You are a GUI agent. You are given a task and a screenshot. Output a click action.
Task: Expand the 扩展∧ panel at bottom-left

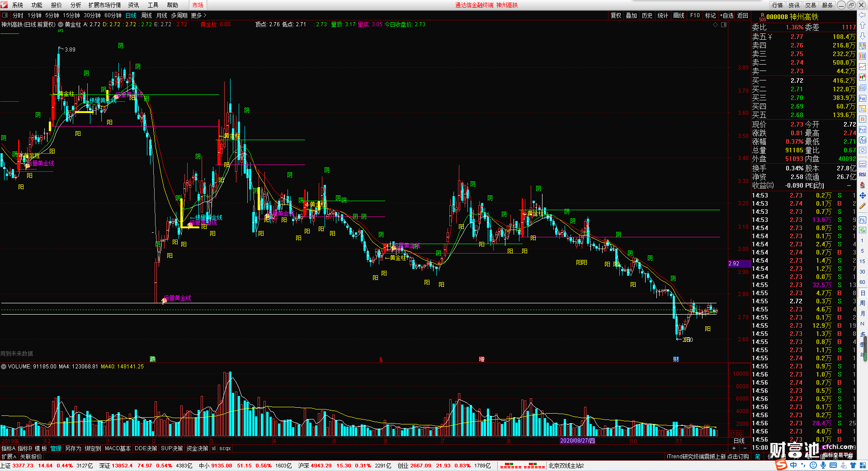tap(9, 457)
